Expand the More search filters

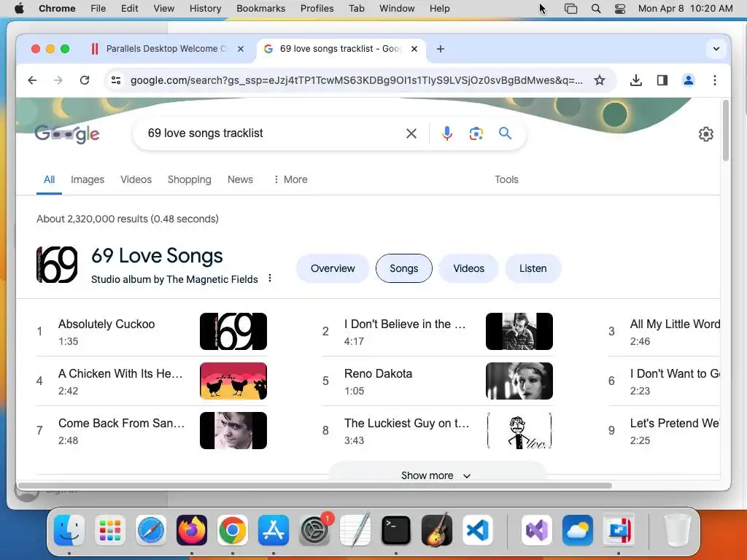click(x=290, y=179)
